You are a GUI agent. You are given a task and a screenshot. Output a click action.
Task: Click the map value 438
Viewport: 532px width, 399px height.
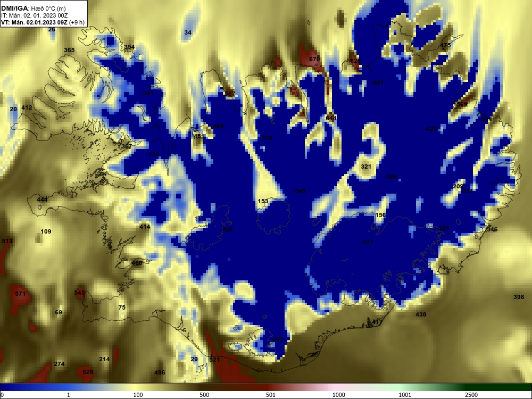[x=421, y=314]
